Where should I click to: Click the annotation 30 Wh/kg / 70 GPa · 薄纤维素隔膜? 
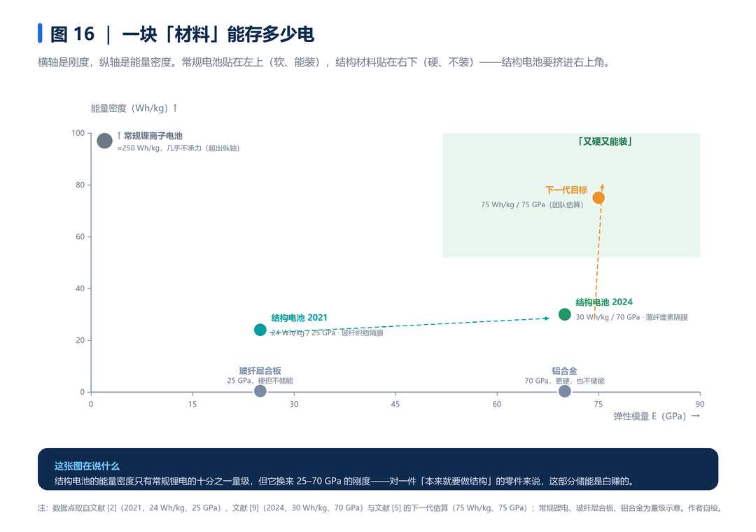click(x=631, y=317)
